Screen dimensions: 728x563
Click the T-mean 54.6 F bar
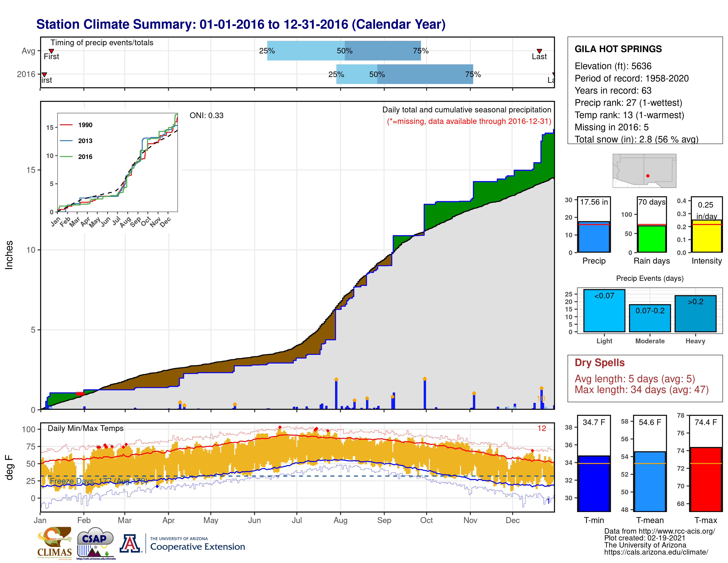(x=650, y=481)
